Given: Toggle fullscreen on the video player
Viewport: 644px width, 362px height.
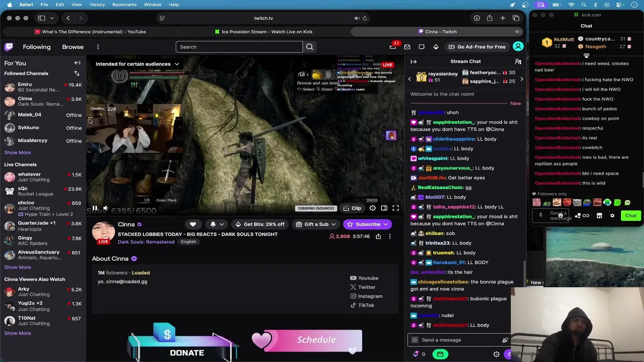Looking at the screenshot, I should coord(395,208).
